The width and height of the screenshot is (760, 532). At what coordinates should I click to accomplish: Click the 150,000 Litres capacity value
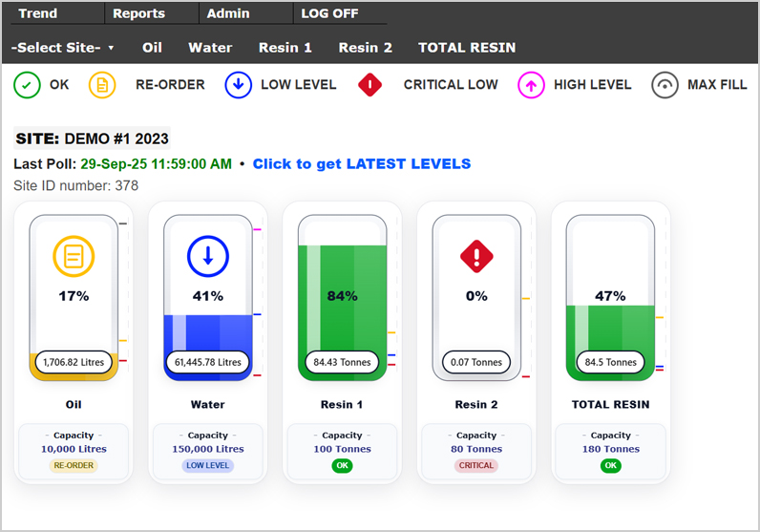tap(208, 449)
